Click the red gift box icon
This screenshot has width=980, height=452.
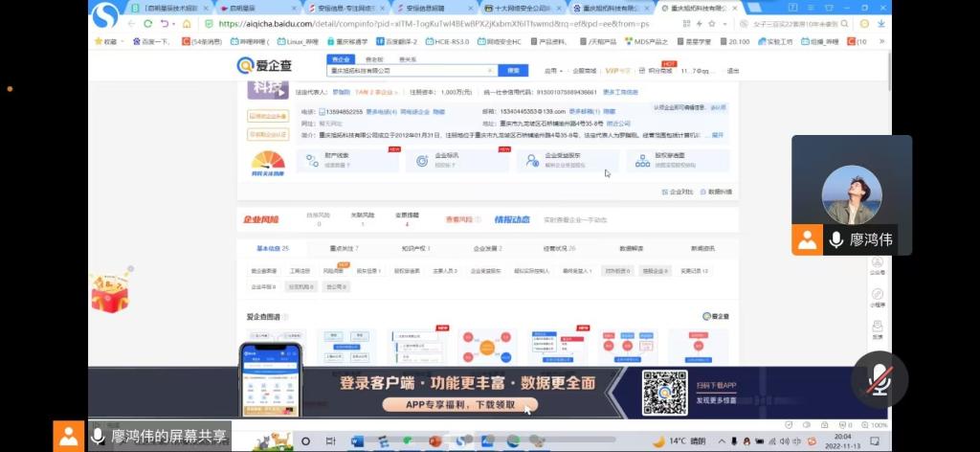(x=109, y=290)
